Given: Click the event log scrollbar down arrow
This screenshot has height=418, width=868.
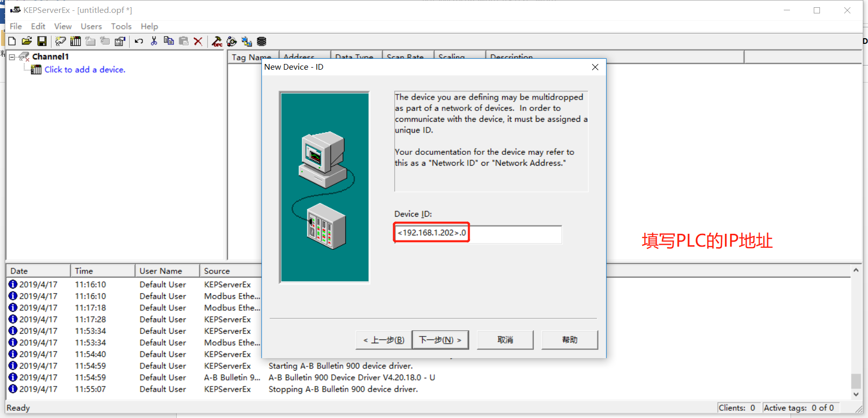Looking at the screenshot, I should coord(856,394).
